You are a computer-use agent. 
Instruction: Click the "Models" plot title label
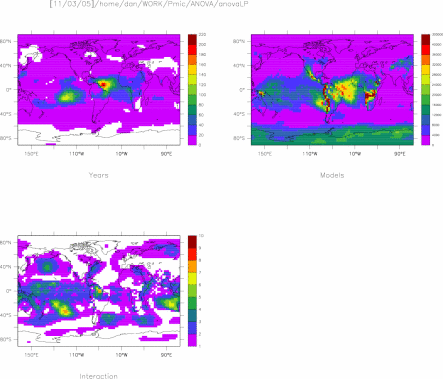click(x=332, y=175)
